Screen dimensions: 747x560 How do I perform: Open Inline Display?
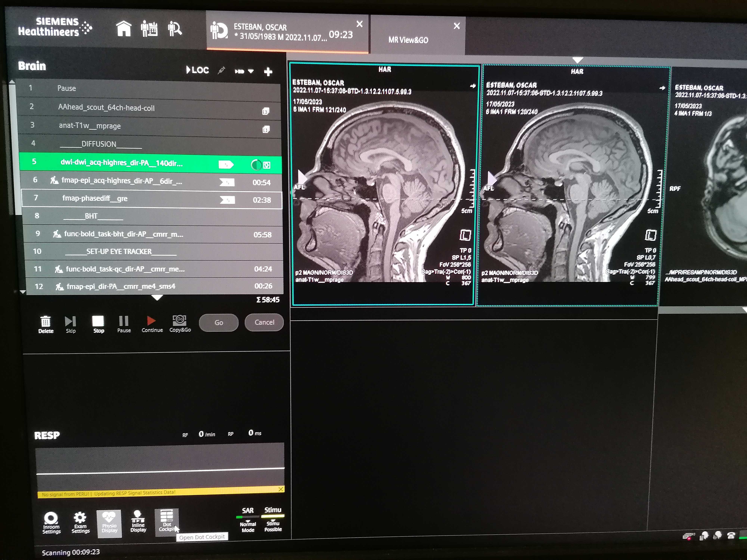tap(138, 521)
